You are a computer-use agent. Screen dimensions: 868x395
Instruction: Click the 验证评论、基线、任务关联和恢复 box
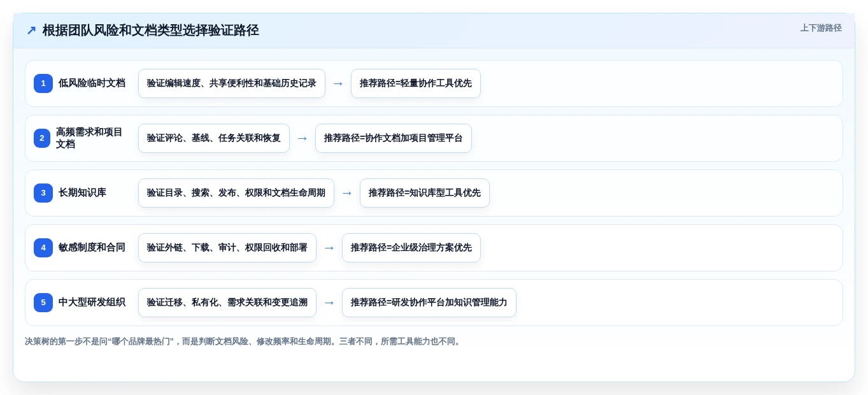tap(214, 138)
